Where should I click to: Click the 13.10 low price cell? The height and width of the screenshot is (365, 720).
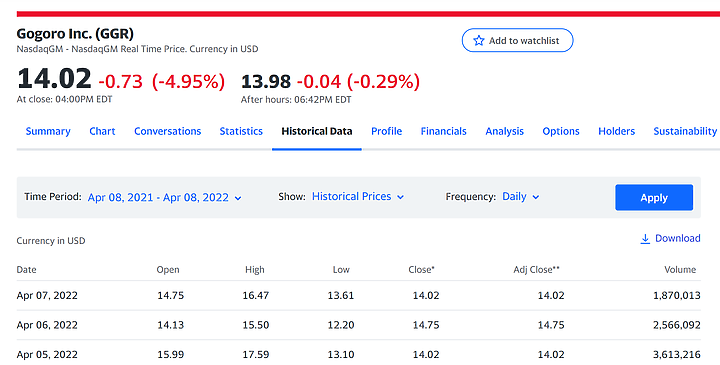click(341, 354)
